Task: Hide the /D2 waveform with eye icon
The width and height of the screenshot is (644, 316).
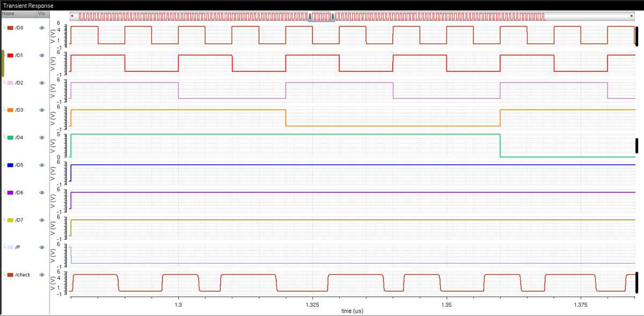Action: coord(42,83)
